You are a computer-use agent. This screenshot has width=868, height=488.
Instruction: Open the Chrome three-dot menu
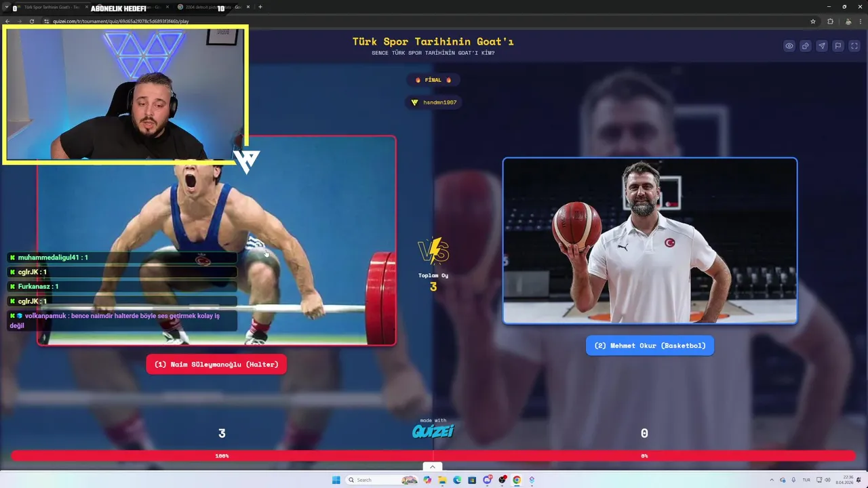pyautogui.click(x=860, y=21)
